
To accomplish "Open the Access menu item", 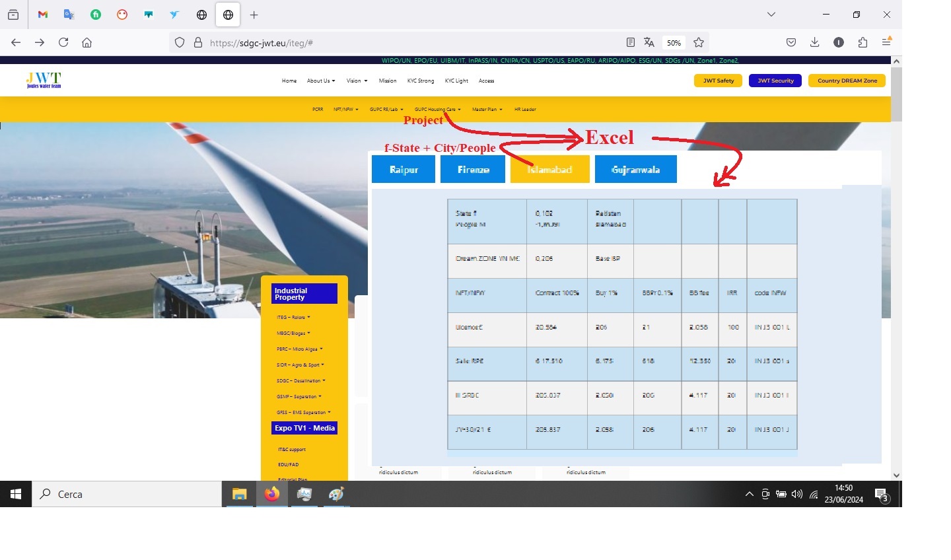I will point(487,81).
